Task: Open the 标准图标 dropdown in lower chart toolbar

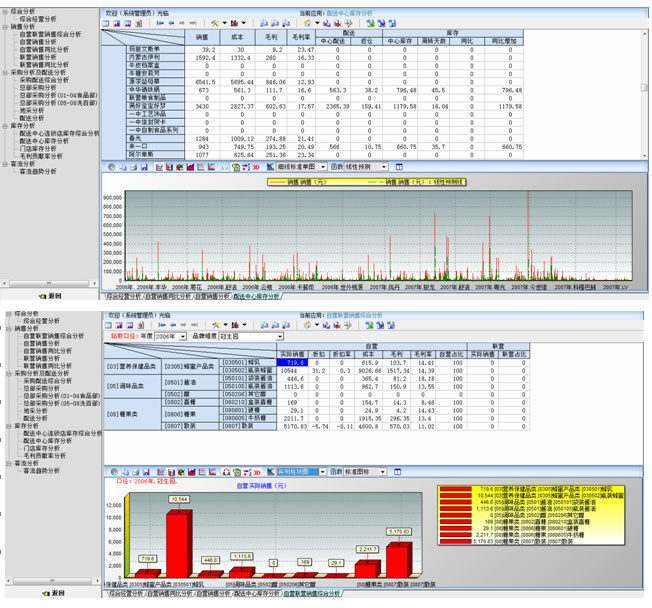Action: (x=382, y=470)
